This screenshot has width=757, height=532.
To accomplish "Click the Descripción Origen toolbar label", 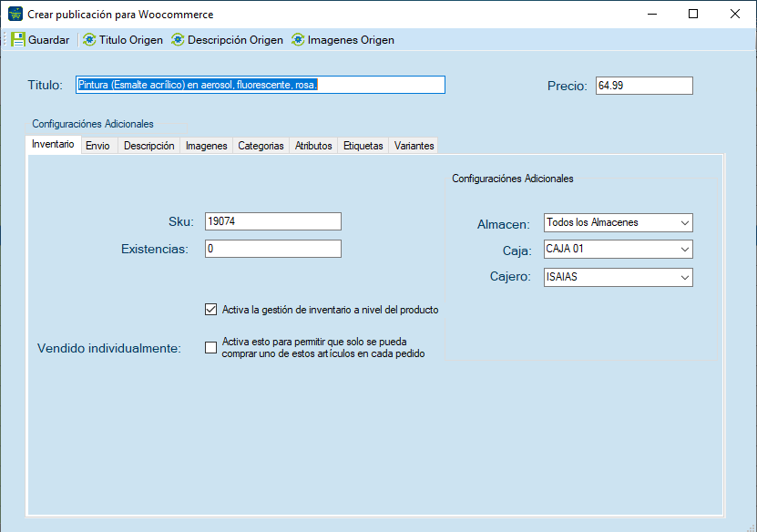I will point(235,40).
